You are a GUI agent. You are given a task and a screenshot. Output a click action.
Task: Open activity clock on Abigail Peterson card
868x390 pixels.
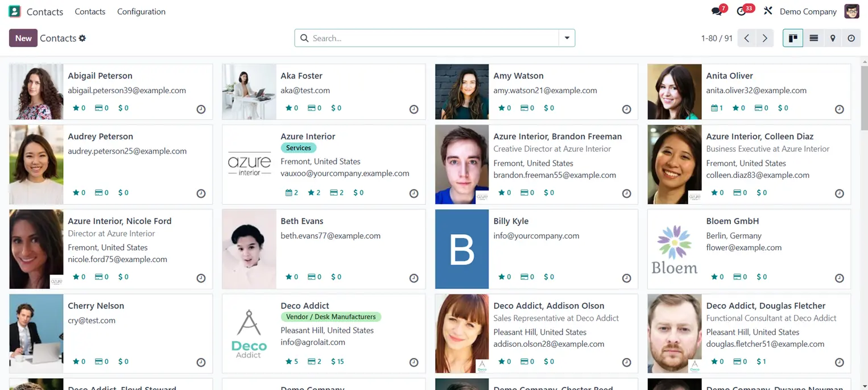(201, 109)
